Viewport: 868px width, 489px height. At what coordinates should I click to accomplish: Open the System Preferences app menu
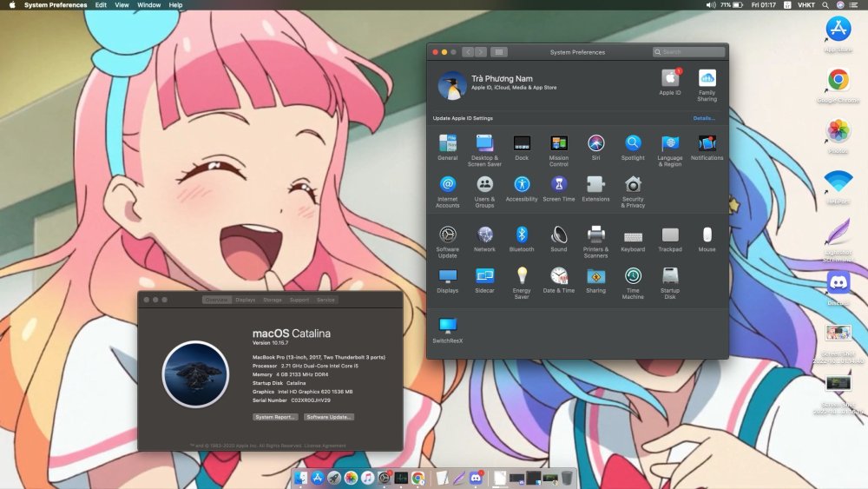(x=56, y=5)
